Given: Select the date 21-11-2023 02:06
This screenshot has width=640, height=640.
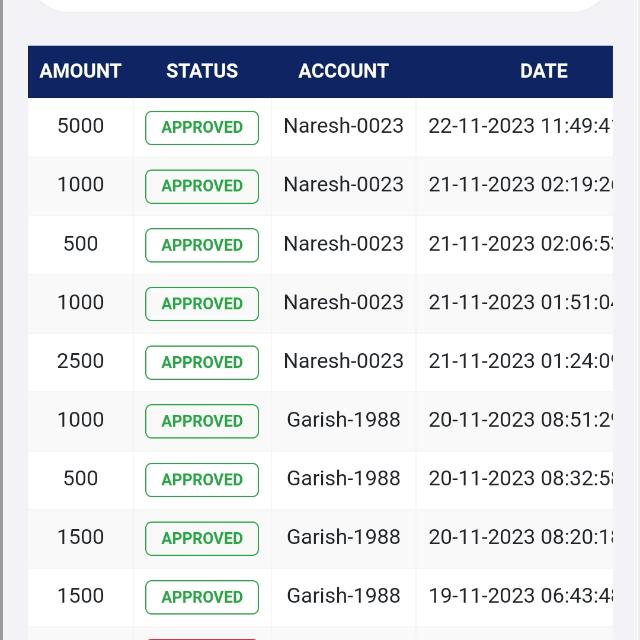Looking at the screenshot, I should (520, 244).
